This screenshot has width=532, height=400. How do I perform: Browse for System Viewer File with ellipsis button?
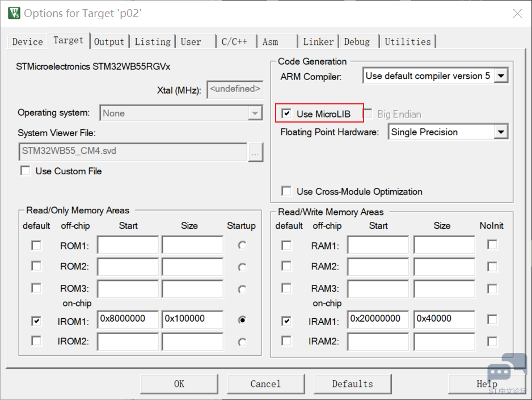click(x=255, y=152)
